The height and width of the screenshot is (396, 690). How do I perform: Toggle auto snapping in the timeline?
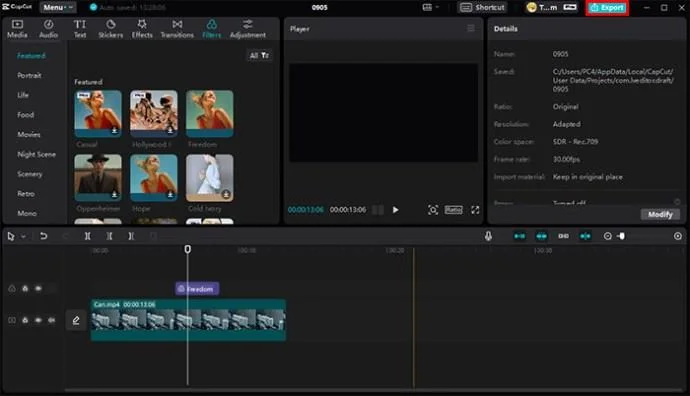point(541,236)
